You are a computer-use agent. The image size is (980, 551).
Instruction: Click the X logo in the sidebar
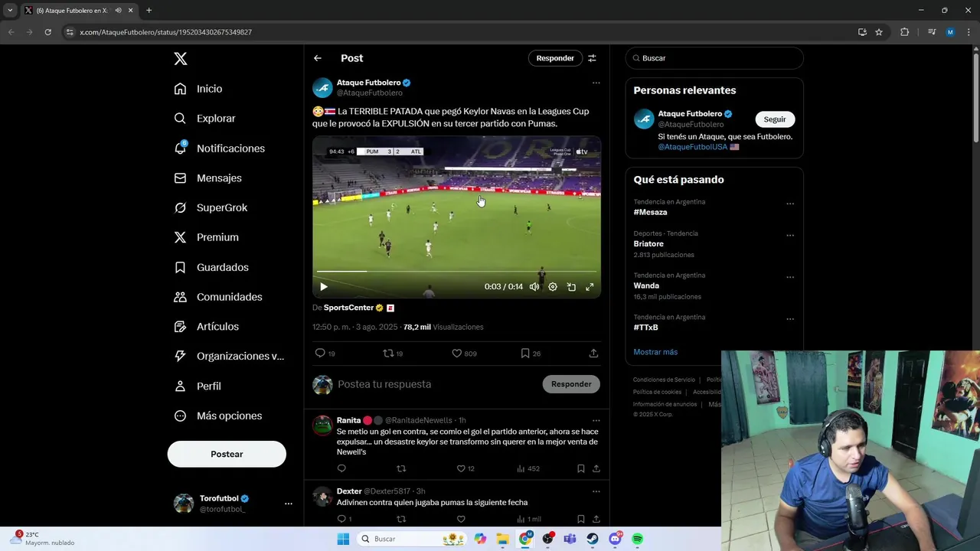tap(180, 59)
